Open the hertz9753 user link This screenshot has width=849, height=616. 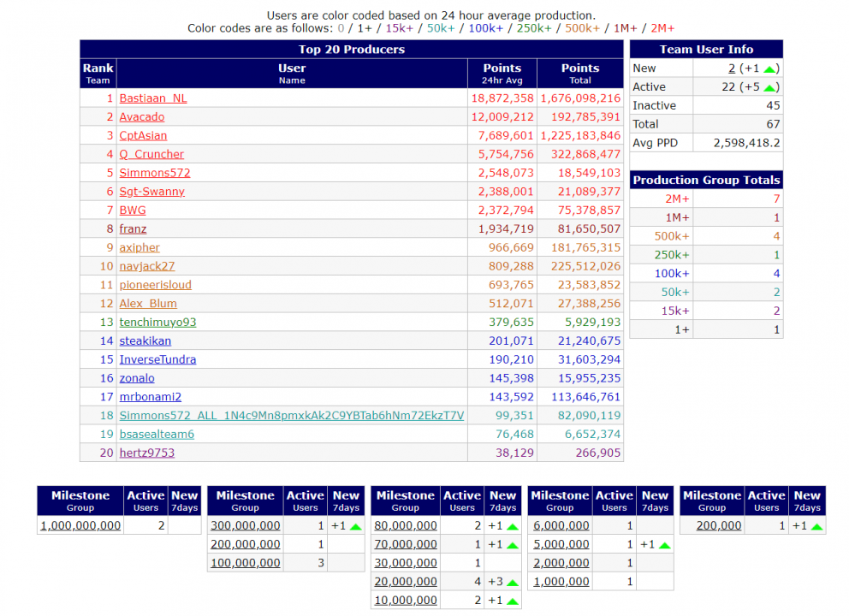coord(146,453)
